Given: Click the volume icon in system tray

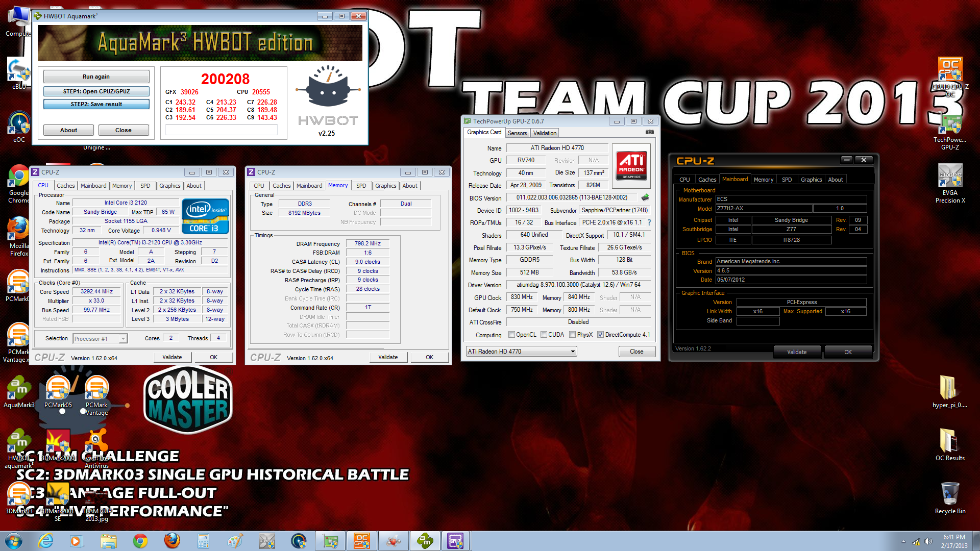Looking at the screenshot, I should pyautogui.click(x=928, y=541).
